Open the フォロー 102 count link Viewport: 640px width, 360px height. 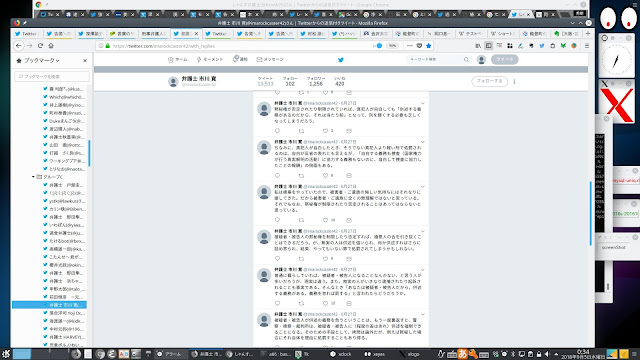tap(290, 81)
